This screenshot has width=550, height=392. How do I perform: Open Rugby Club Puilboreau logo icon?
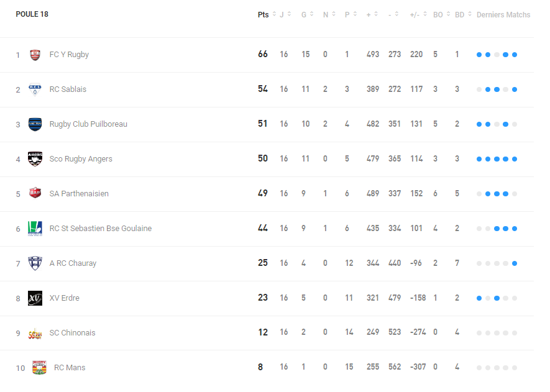coord(35,124)
